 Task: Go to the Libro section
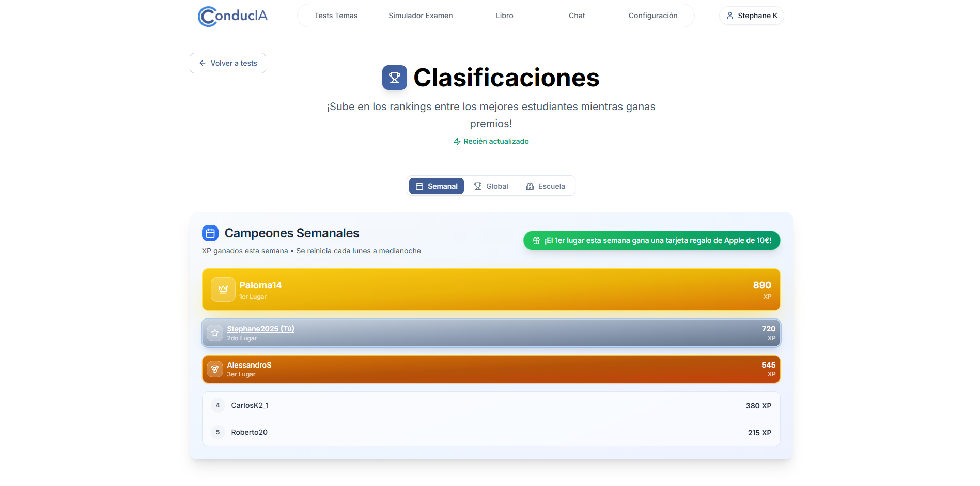coord(504,16)
